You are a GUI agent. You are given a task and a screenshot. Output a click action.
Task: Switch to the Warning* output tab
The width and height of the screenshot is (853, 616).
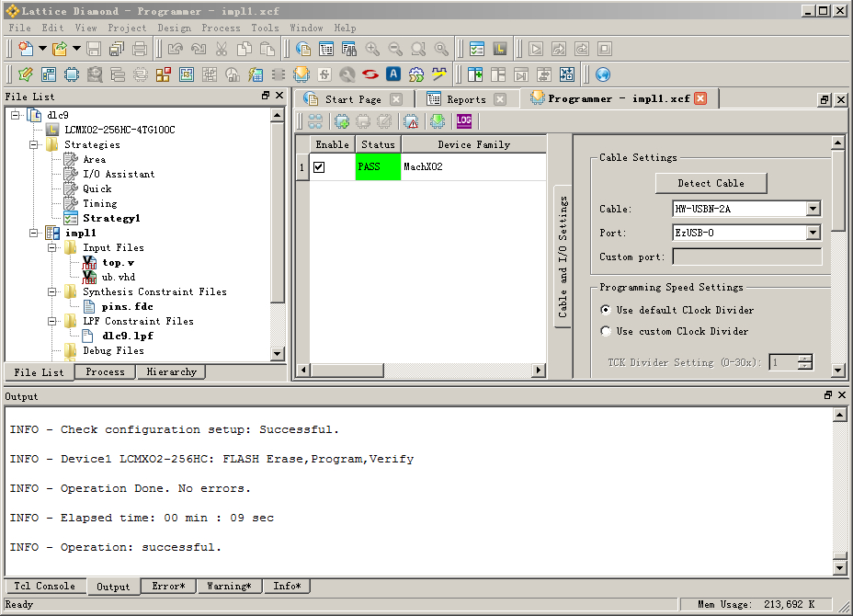(229, 586)
